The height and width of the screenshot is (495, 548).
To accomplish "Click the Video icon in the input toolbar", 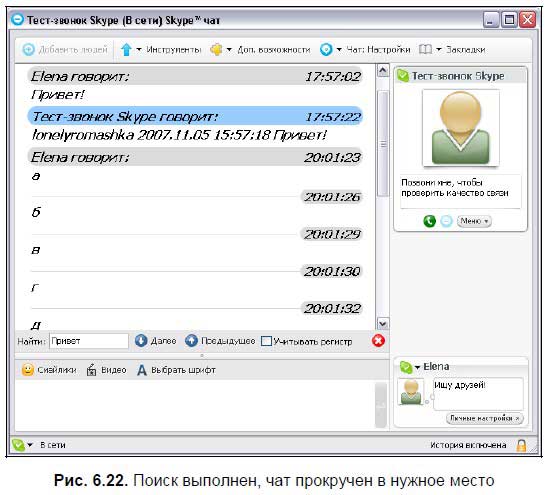I will pyautogui.click(x=91, y=370).
